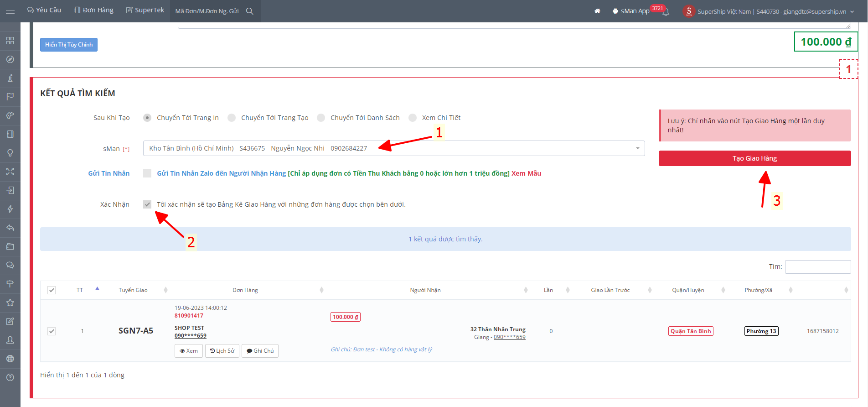Screen dimensions: 868x407
Task: Open Xem Mẫu link
Action: [x=526, y=173]
